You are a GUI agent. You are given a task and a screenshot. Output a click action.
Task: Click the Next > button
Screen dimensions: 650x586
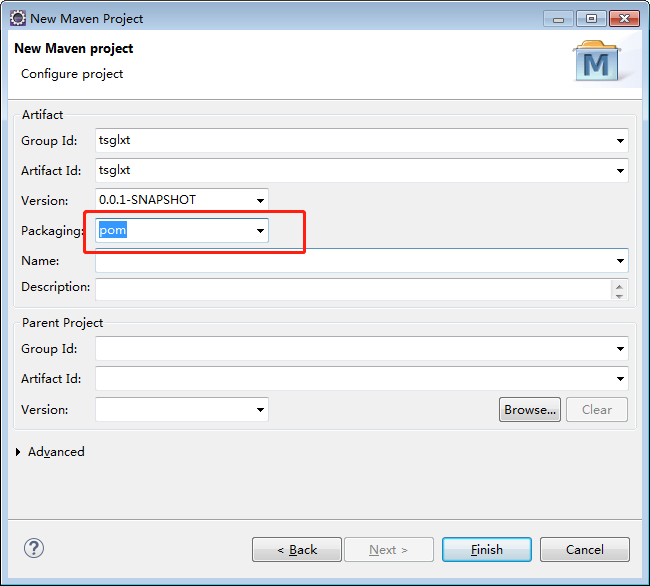pyautogui.click(x=389, y=550)
